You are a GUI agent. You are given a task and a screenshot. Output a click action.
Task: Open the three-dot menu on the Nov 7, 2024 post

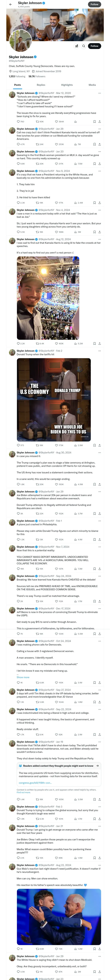[x=99, y=547]
